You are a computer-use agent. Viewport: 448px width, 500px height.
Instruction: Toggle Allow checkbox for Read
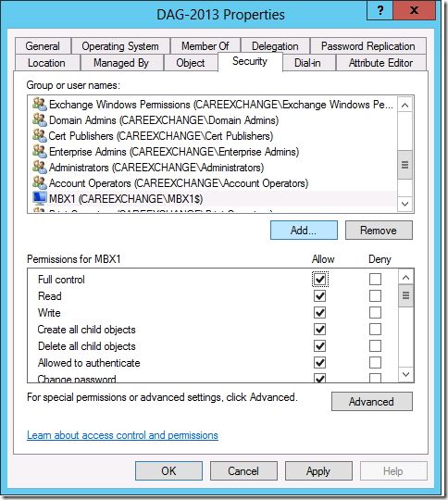(320, 296)
